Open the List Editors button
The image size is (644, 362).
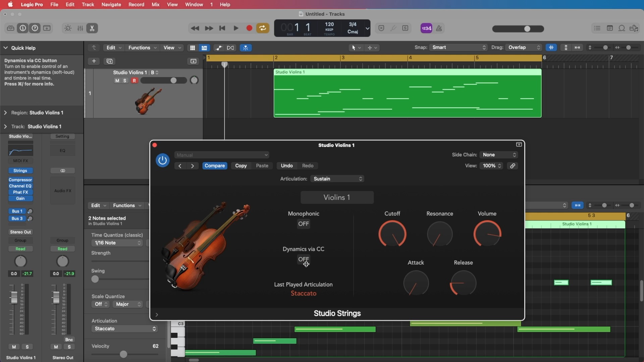(597, 28)
